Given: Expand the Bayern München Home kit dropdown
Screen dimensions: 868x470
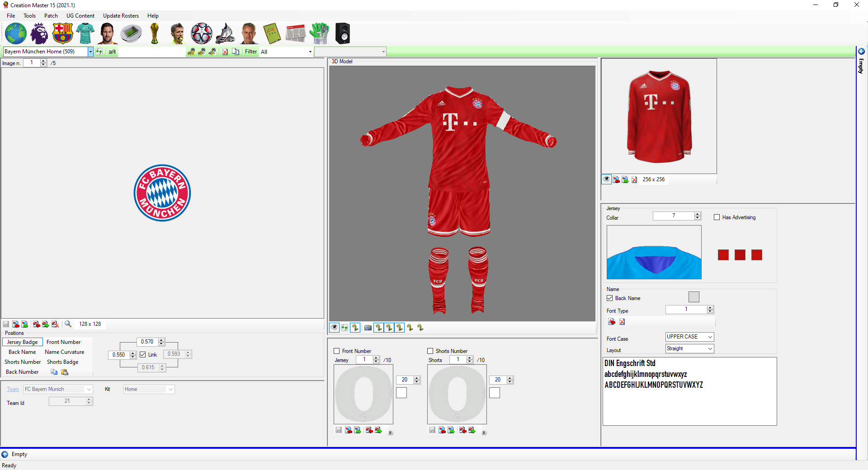Looking at the screenshot, I should tap(90, 52).
